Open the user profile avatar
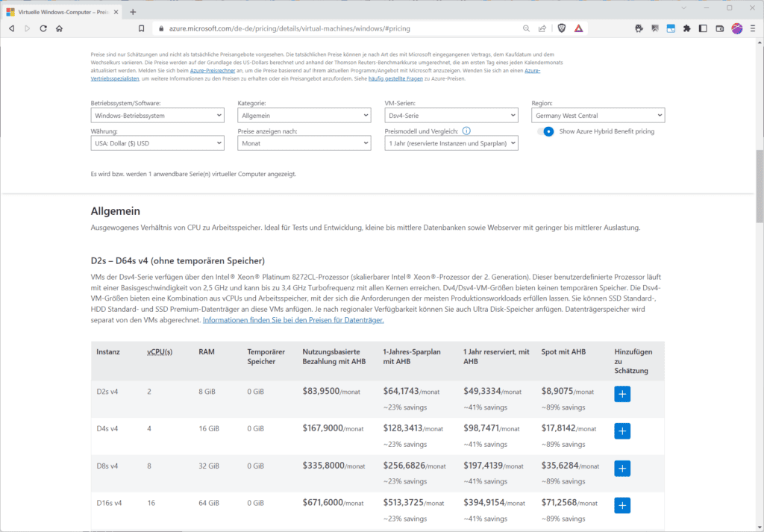764x532 pixels. pyautogui.click(x=736, y=29)
